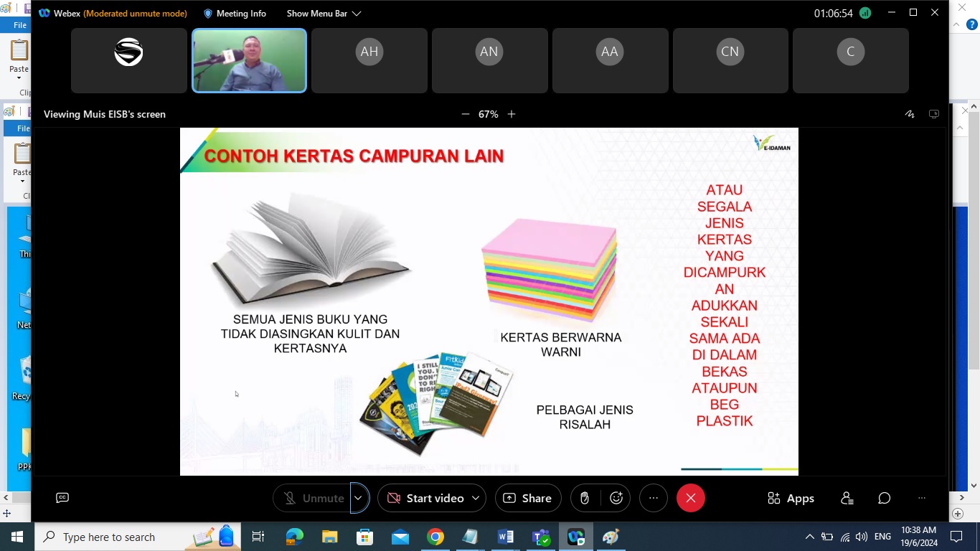This screenshot has height=551, width=980.
Task: Expand video options arrow beside Start video
Action: point(475,498)
